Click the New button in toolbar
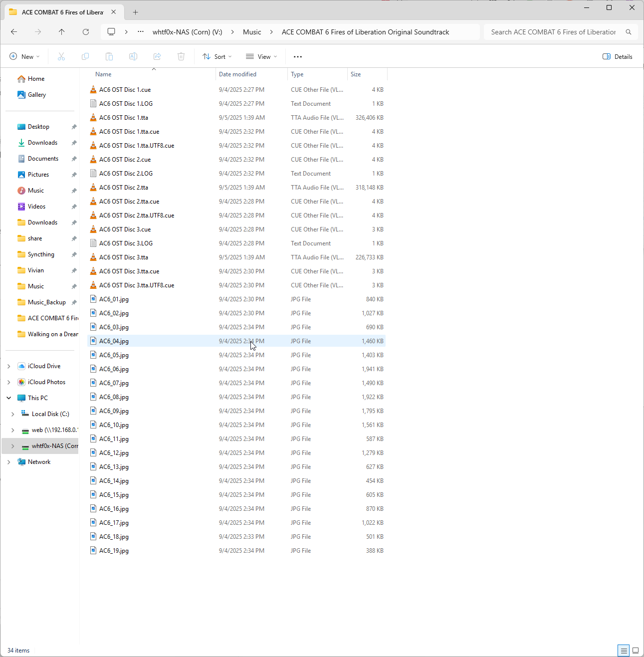Viewport: 644px width, 657px height. point(24,57)
